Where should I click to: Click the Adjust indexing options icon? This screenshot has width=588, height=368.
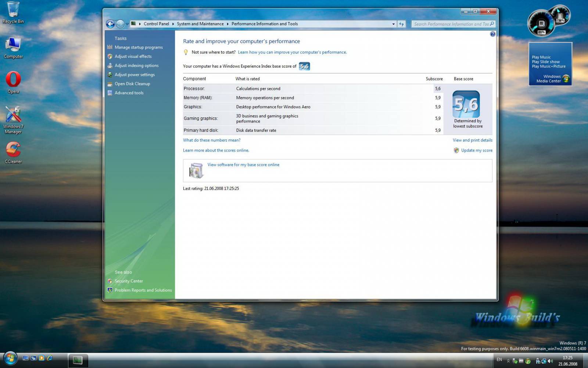(110, 66)
